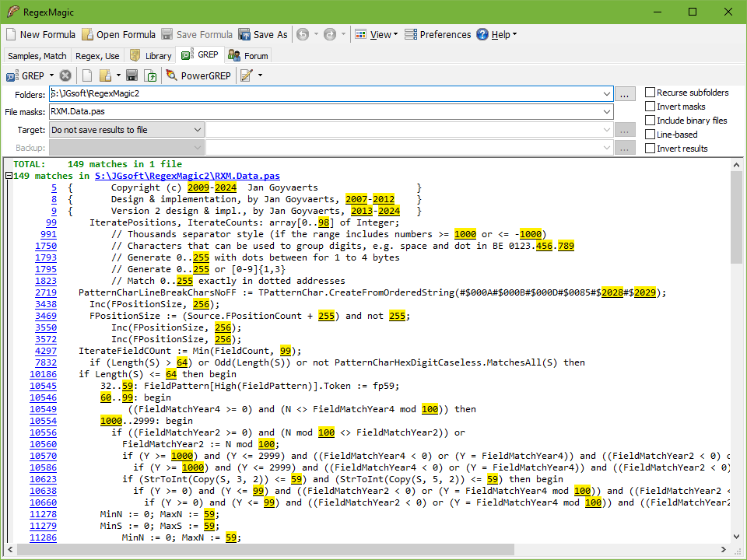The height and width of the screenshot is (560, 747).
Task: Launch PowerGREP from the toolbar
Action: pyautogui.click(x=198, y=75)
